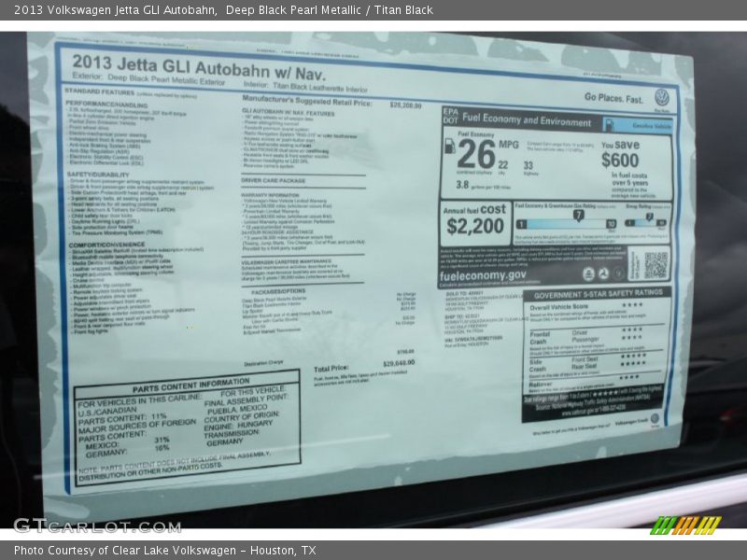Click the 'Total Price' amount $29,040.00

(399, 363)
